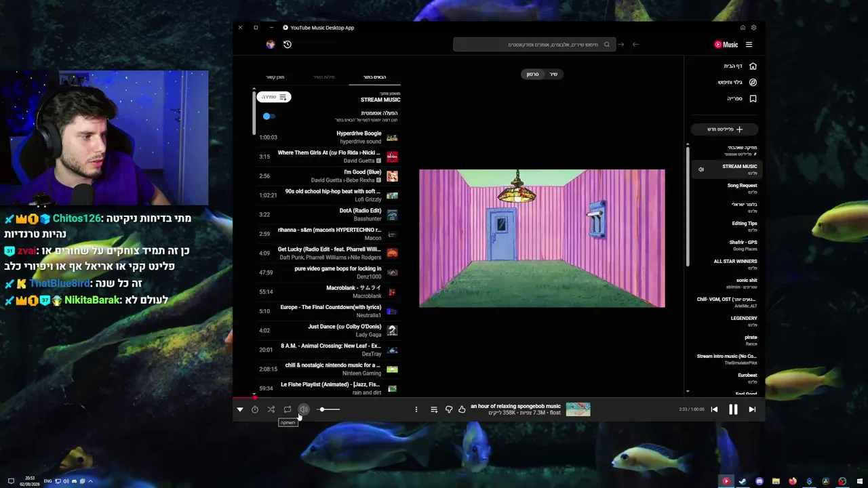
Task: Click the ENG language indicator on taskbar
Action: click(x=48, y=481)
